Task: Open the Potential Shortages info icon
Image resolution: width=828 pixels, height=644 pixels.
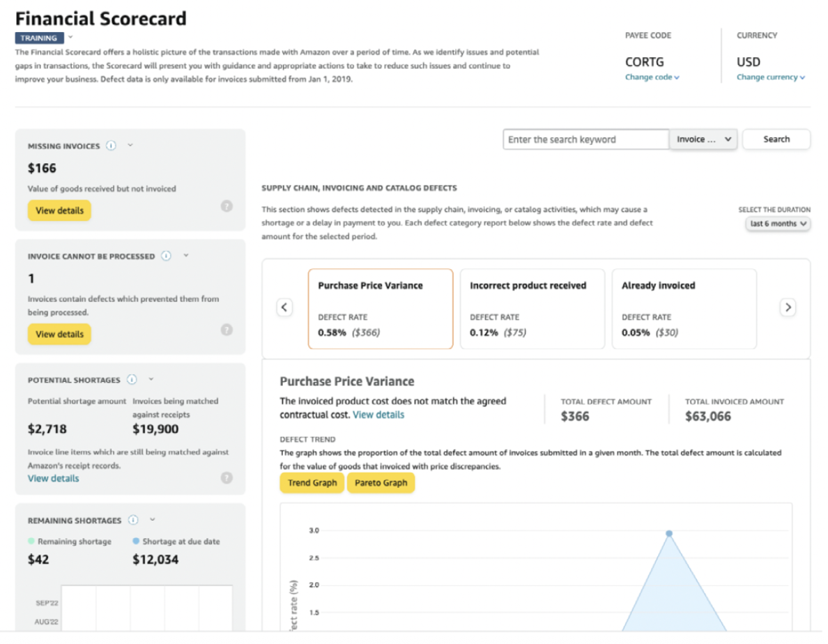Action: click(132, 380)
